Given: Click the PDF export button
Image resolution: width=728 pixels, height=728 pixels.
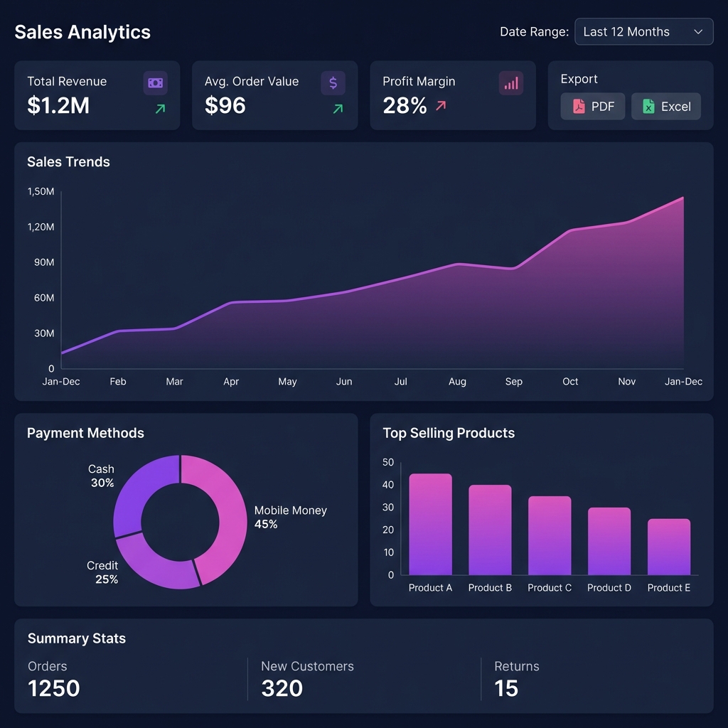Looking at the screenshot, I should [593, 107].
